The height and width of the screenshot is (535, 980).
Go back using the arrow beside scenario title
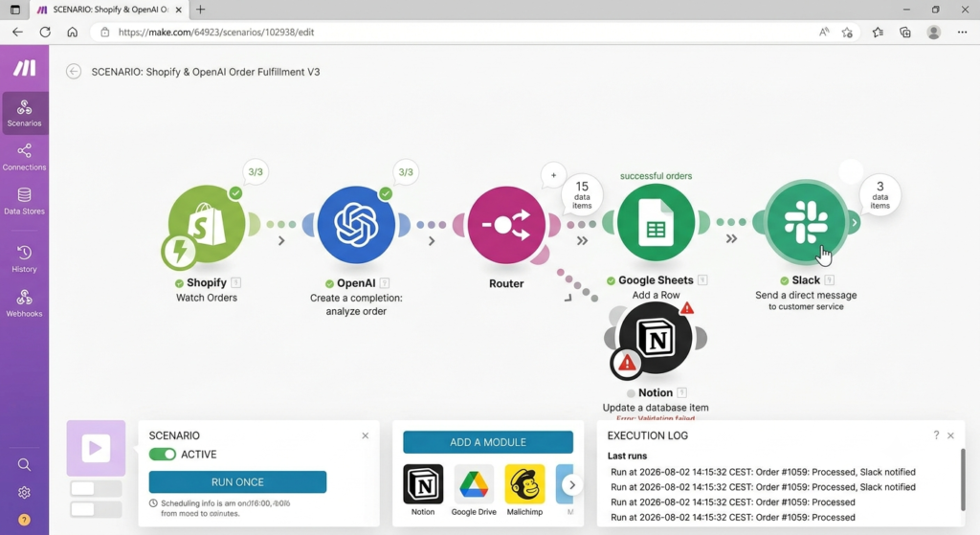74,71
